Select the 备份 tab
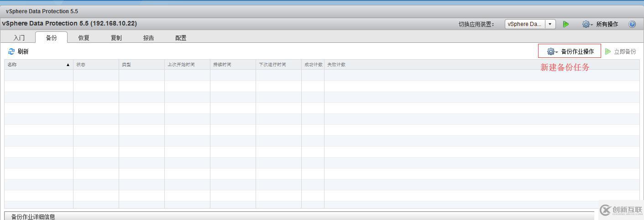The height and width of the screenshot is (220, 644). click(51, 38)
